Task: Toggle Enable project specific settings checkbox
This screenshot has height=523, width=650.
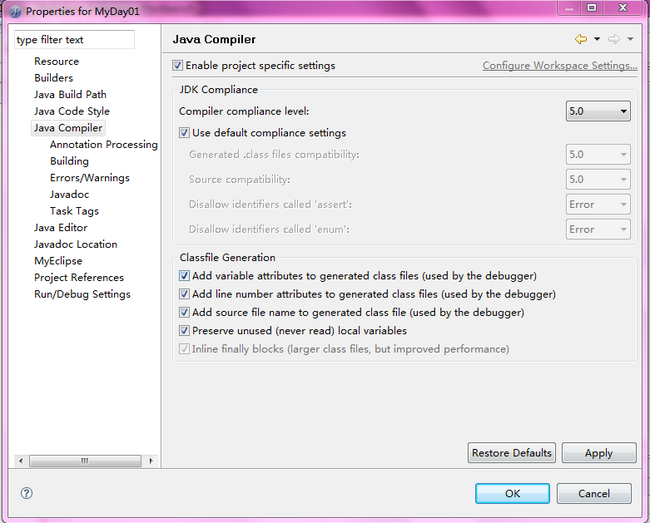Action: pyautogui.click(x=177, y=65)
